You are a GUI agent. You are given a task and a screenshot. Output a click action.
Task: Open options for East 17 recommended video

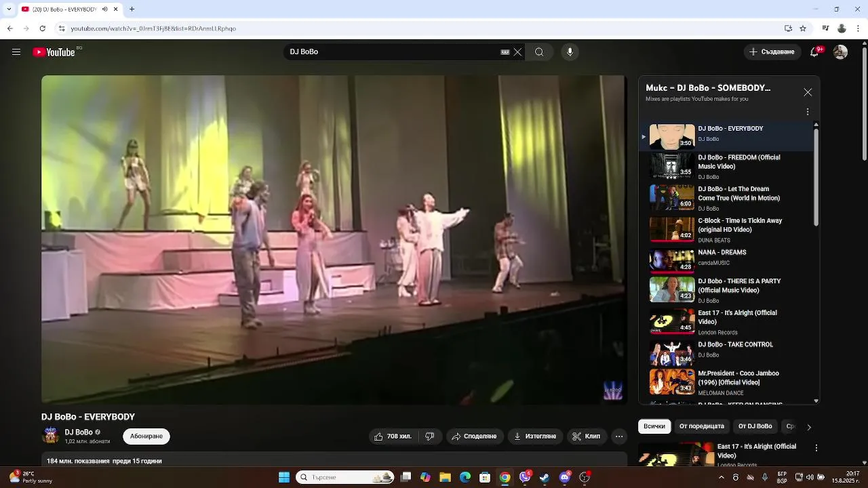[x=816, y=448]
